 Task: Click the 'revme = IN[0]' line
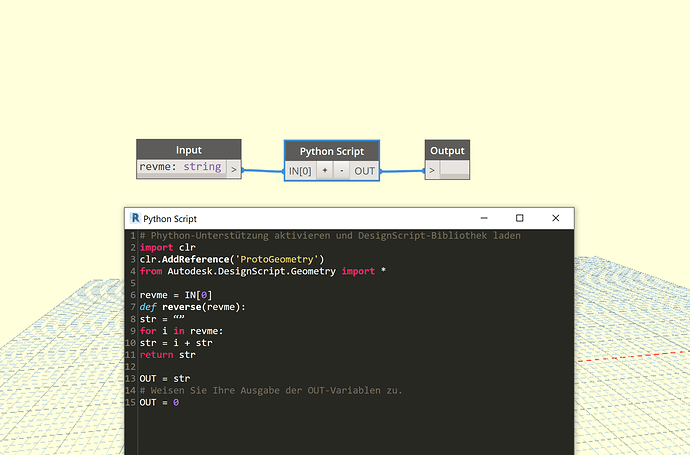[176, 295]
